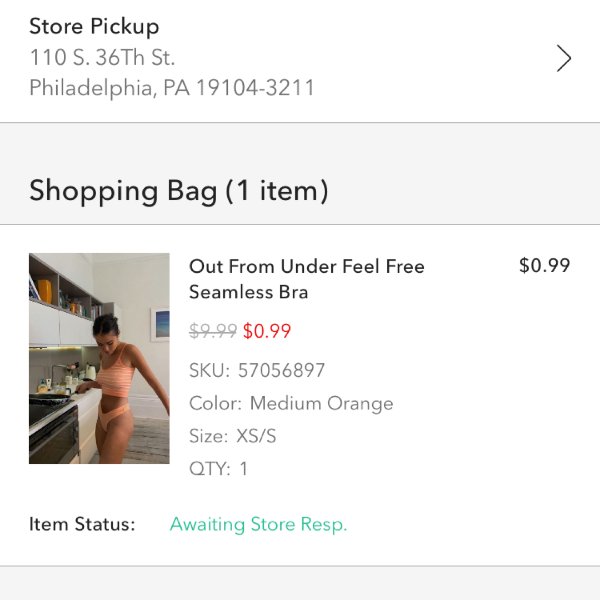Tap the Shopping Bag (1 item) header

178,191
